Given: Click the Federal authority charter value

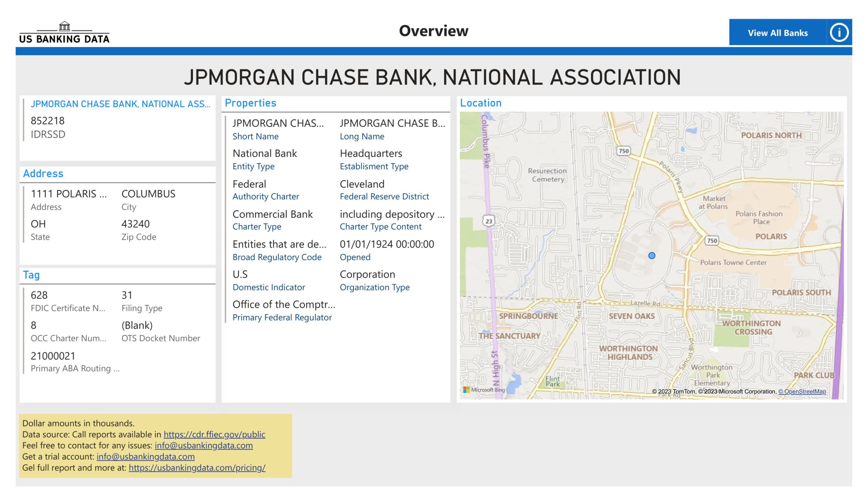Looking at the screenshot, I should click(249, 184).
